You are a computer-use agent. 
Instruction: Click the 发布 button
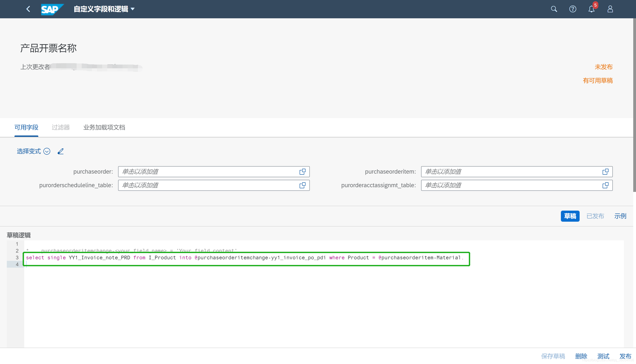click(x=626, y=356)
